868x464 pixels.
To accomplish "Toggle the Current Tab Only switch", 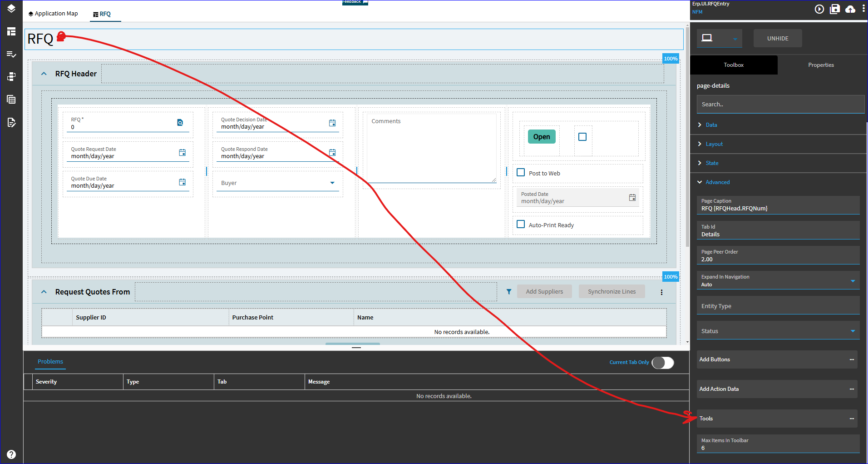I will coord(663,363).
